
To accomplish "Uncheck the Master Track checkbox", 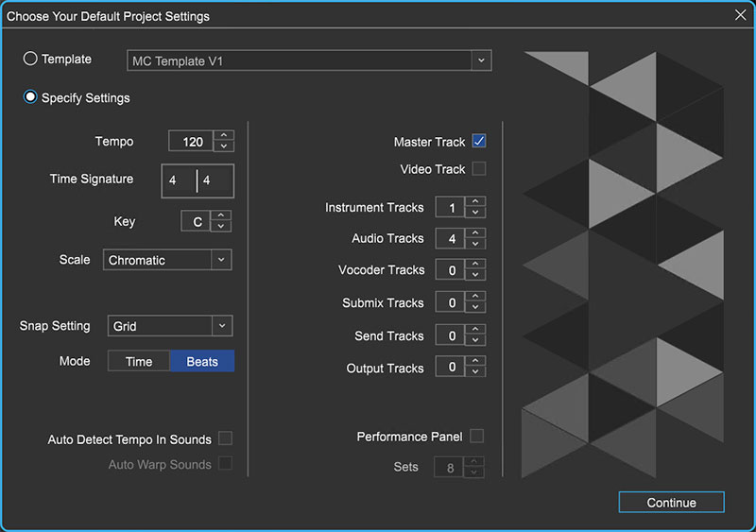I will 479,142.
